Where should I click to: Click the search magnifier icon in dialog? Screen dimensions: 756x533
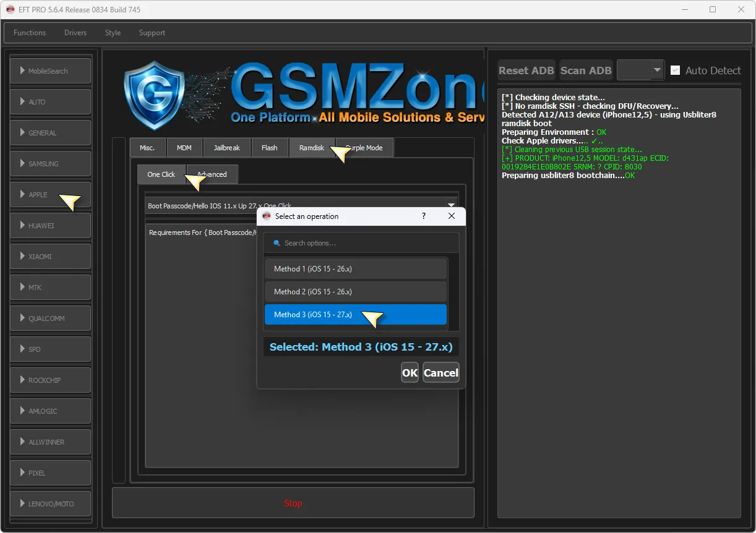(x=277, y=243)
